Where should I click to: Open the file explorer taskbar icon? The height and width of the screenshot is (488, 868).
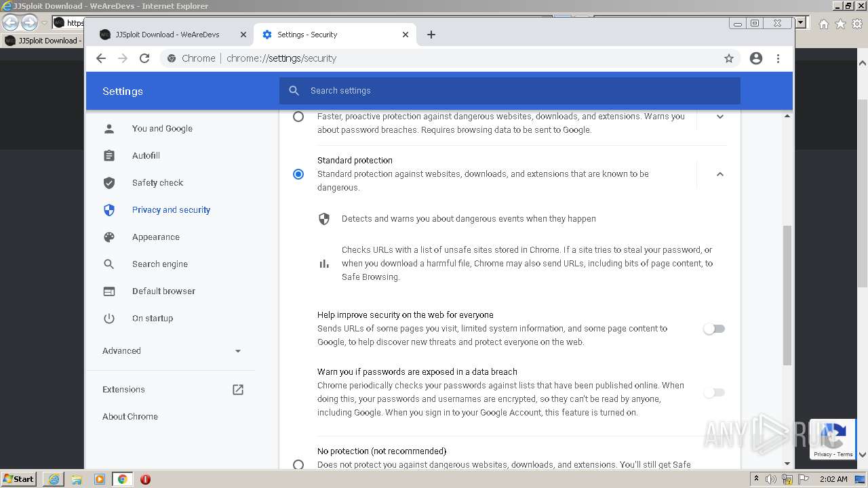[x=77, y=479]
